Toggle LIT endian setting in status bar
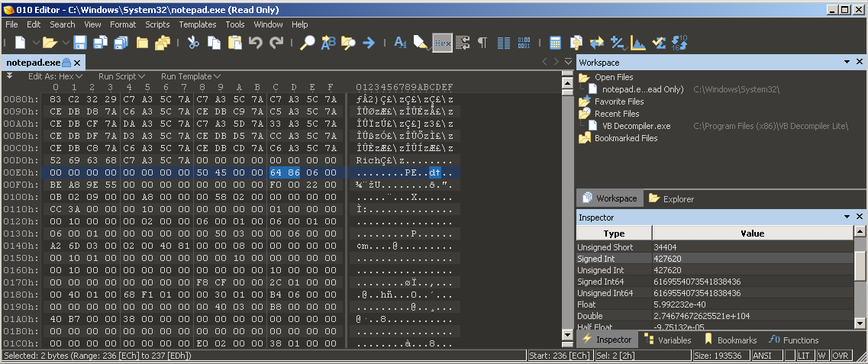The width and height of the screenshot is (868, 364). coord(807,355)
